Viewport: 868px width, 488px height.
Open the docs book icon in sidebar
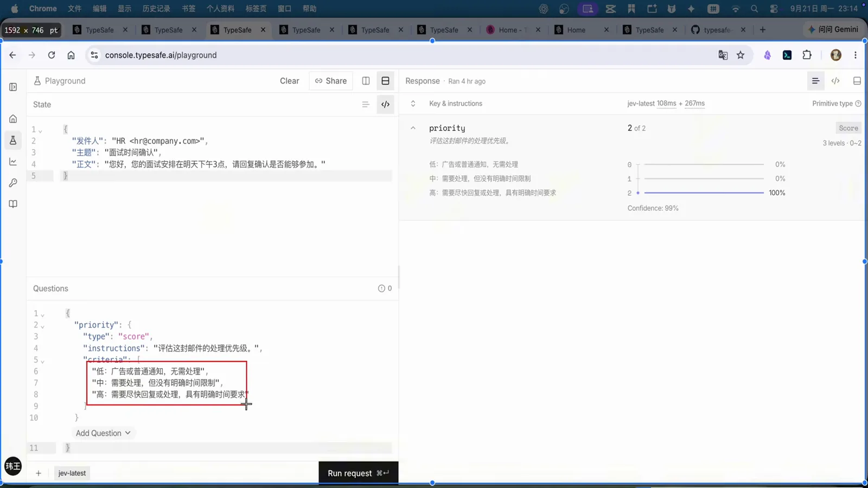click(x=13, y=204)
